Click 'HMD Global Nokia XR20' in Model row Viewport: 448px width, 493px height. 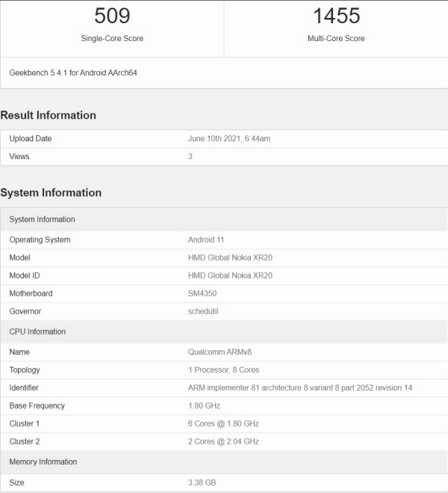(x=230, y=258)
